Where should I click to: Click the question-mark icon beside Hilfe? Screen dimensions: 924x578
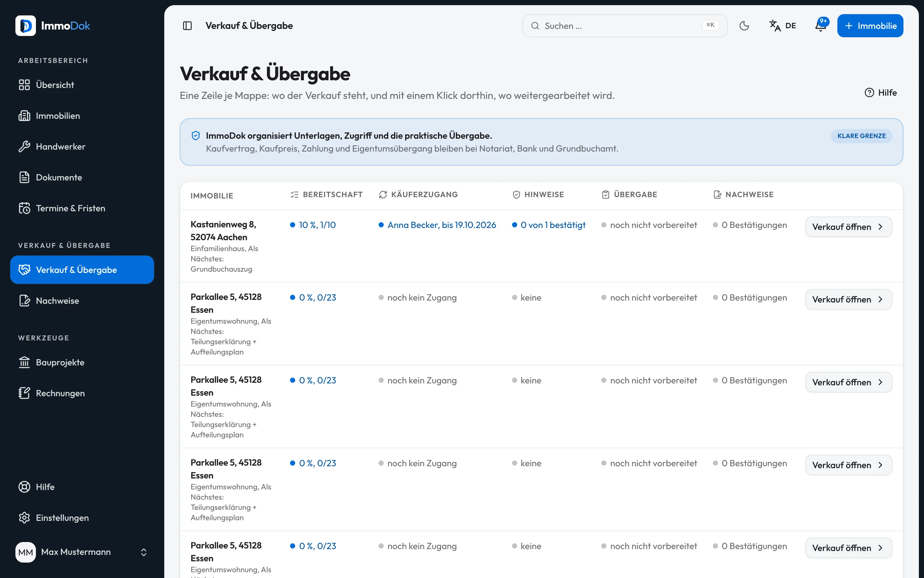869,92
